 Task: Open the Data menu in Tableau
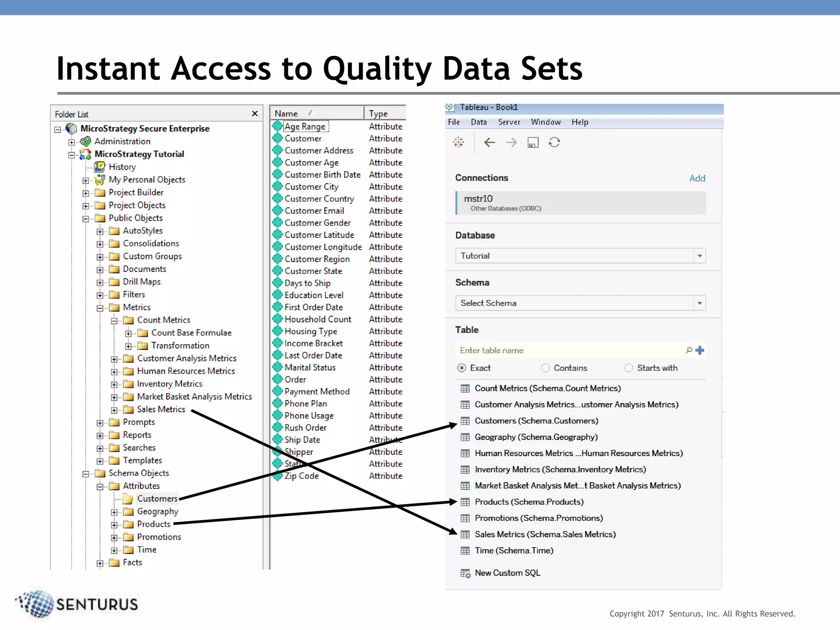pyautogui.click(x=479, y=122)
